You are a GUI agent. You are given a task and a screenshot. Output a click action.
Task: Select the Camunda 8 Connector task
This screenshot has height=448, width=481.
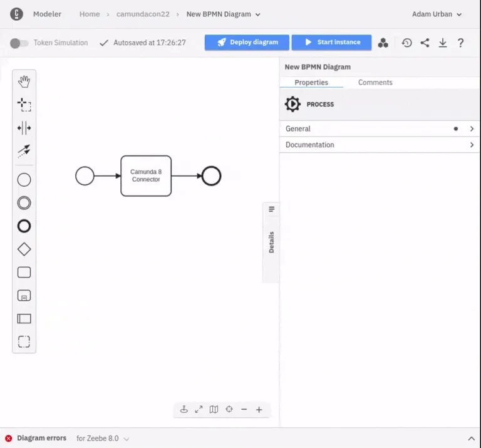pyautogui.click(x=146, y=175)
